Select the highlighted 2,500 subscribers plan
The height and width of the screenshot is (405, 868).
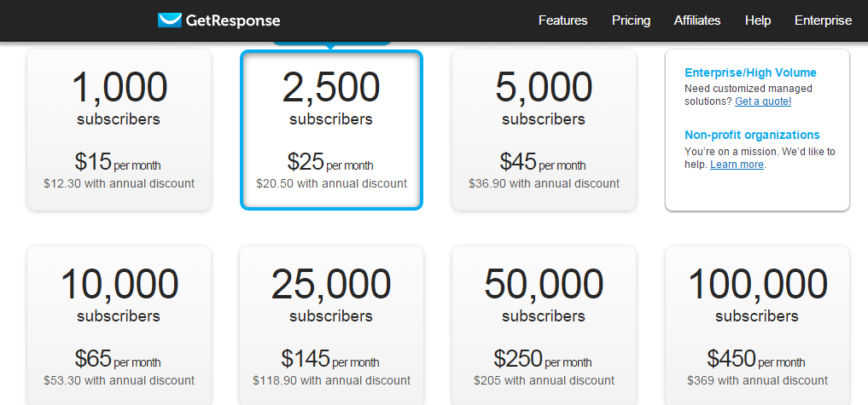click(331, 130)
